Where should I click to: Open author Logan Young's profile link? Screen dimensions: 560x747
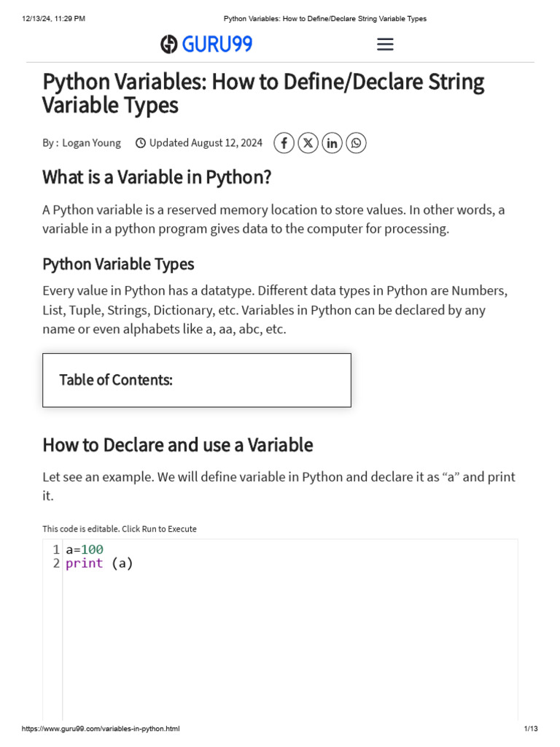(91, 143)
